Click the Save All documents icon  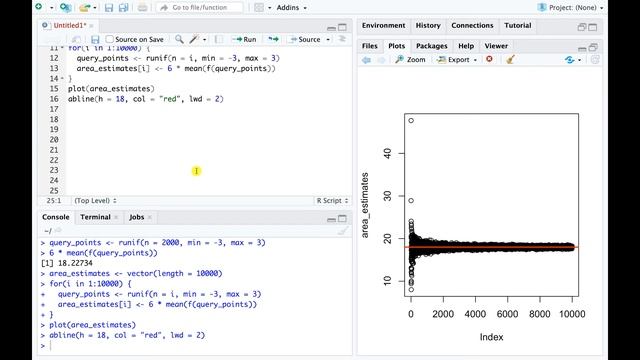point(123,7)
